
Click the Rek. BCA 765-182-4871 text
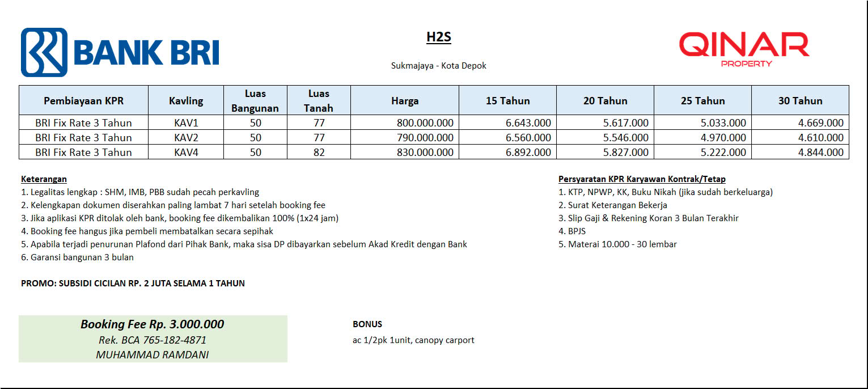coord(153,340)
